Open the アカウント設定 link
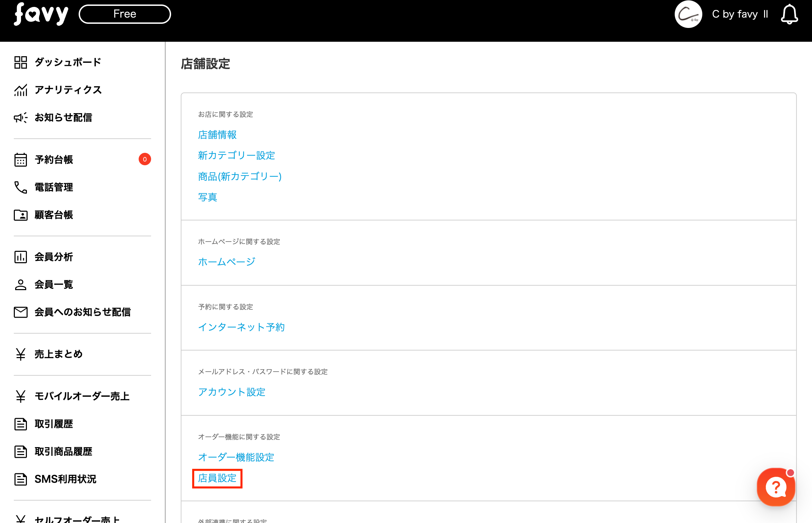 [232, 392]
